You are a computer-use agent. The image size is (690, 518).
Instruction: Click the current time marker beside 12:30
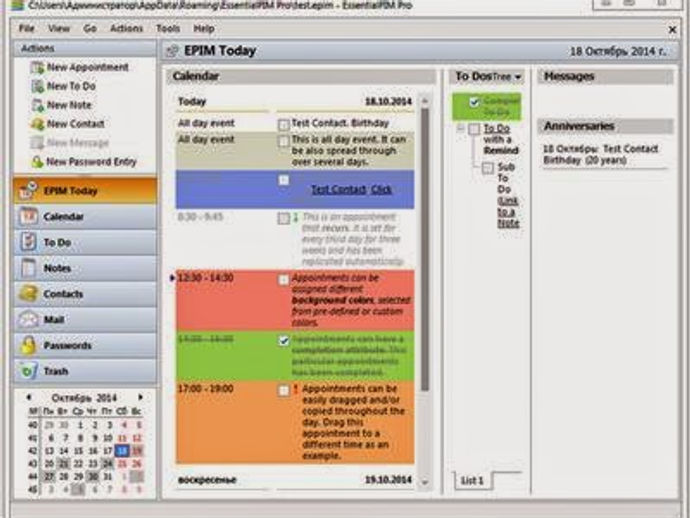[172, 278]
